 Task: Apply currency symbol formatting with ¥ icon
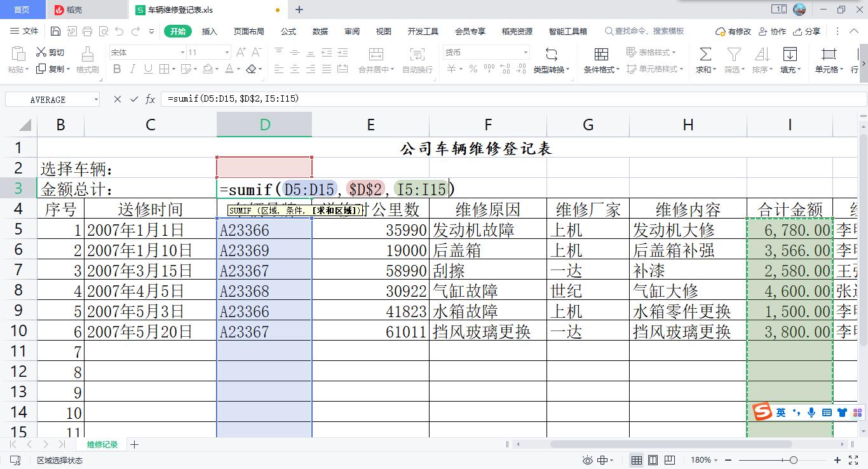point(451,69)
